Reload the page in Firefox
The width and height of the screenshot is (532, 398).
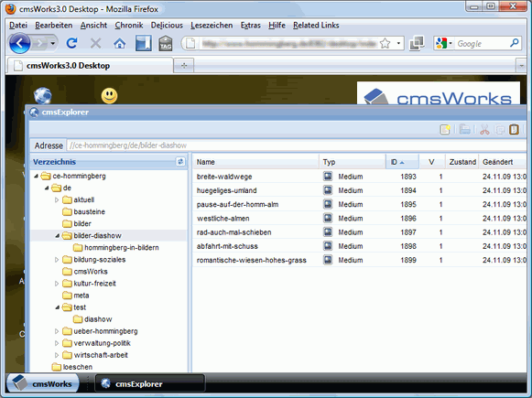(x=71, y=43)
